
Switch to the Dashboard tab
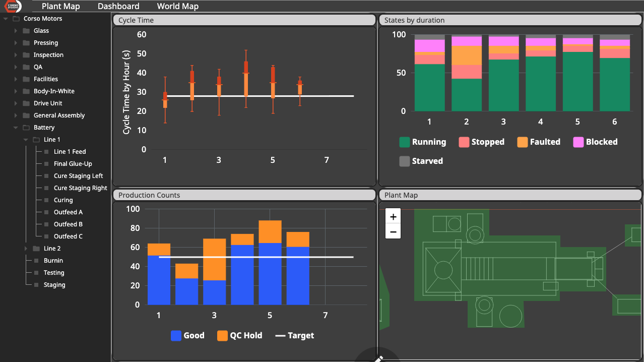(x=118, y=6)
